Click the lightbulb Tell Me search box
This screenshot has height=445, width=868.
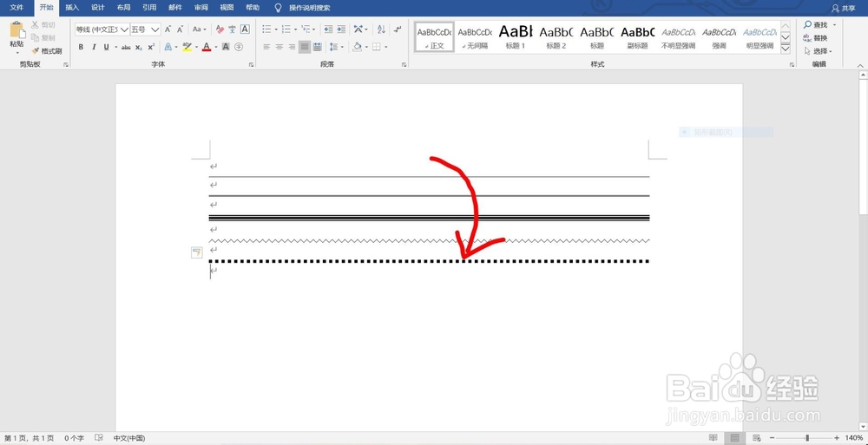click(303, 9)
